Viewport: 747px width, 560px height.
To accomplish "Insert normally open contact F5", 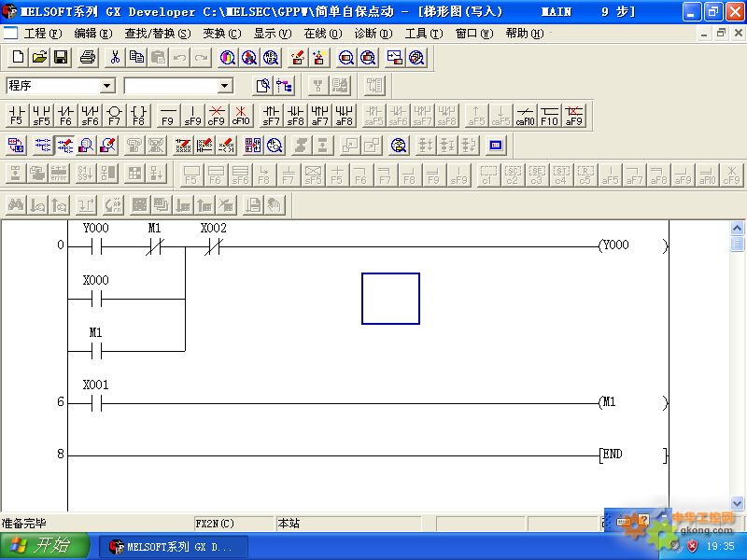I will coord(17,115).
